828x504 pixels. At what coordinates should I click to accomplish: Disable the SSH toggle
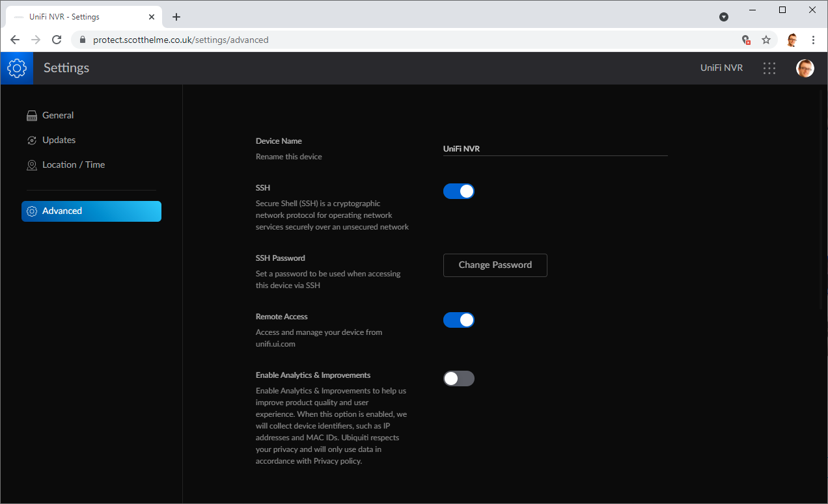tap(459, 191)
